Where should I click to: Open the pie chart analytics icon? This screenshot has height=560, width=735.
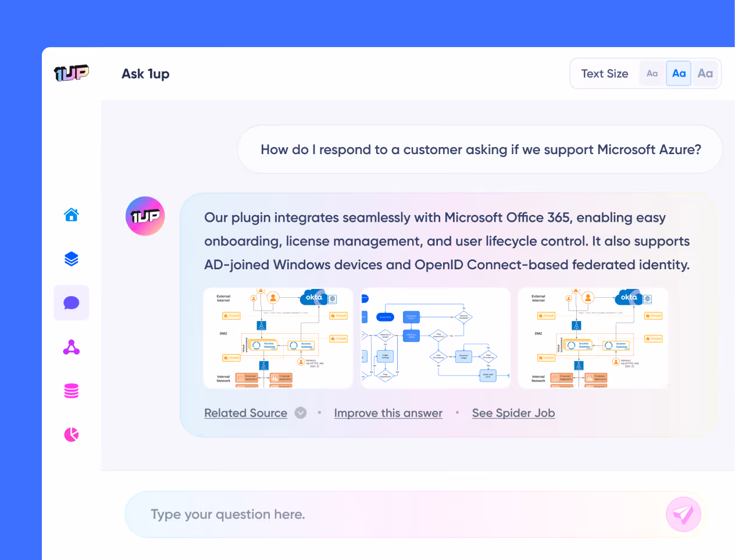click(71, 434)
